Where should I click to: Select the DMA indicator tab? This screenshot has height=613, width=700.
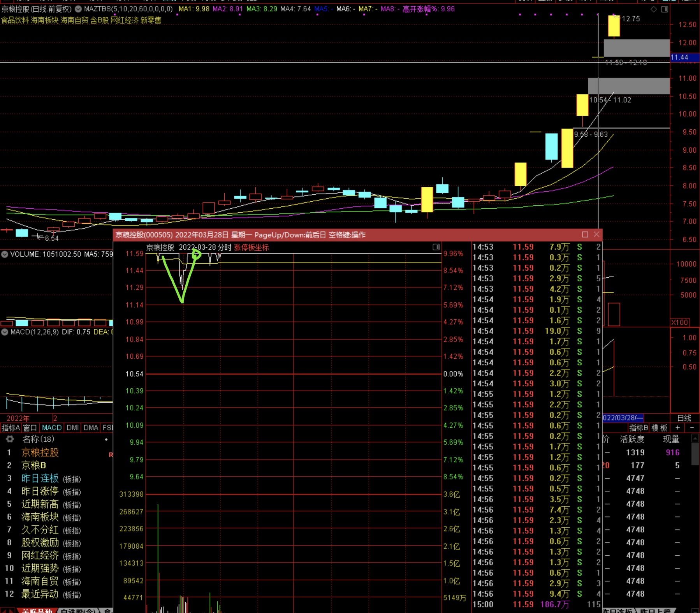tap(91, 428)
